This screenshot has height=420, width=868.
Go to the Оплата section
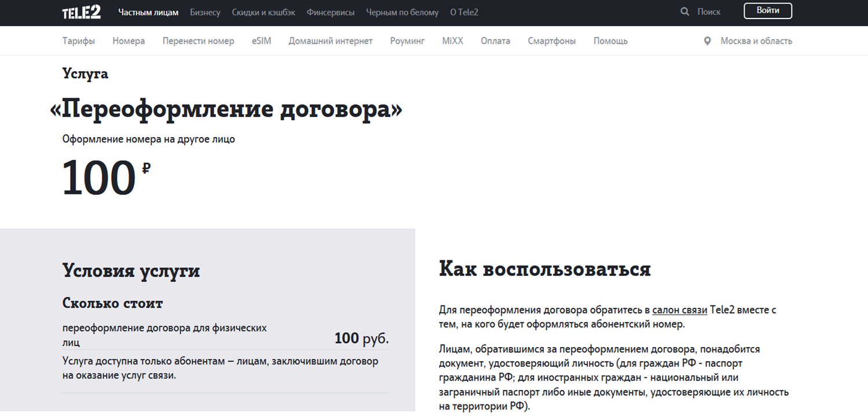point(495,41)
